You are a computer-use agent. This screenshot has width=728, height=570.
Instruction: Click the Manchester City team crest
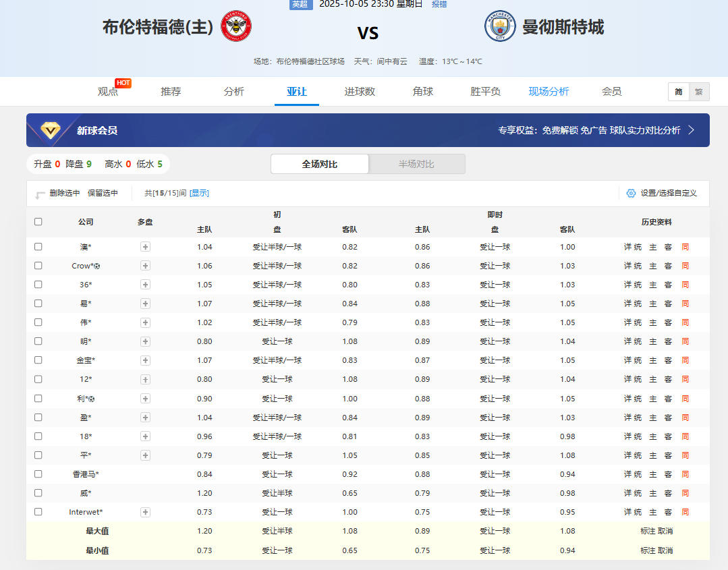click(500, 27)
